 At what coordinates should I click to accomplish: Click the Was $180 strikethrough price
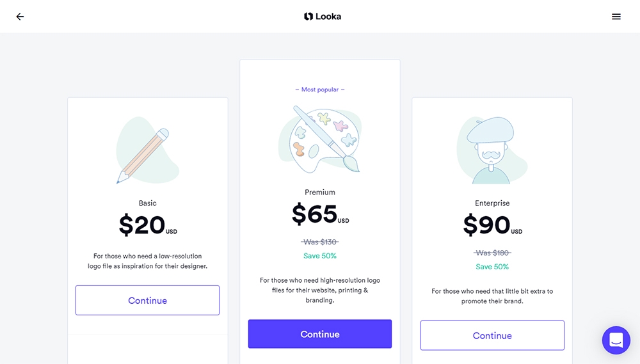(492, 253)
